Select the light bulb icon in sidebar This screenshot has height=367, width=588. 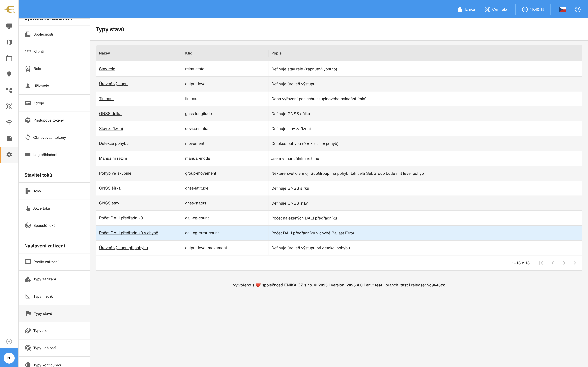click(x=9, y=74)
